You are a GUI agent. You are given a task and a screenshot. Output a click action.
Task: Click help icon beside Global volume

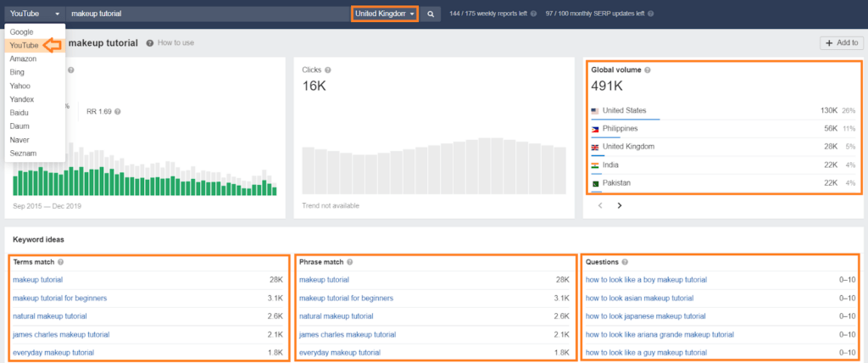pyautogui.click(x=648, y=70)
